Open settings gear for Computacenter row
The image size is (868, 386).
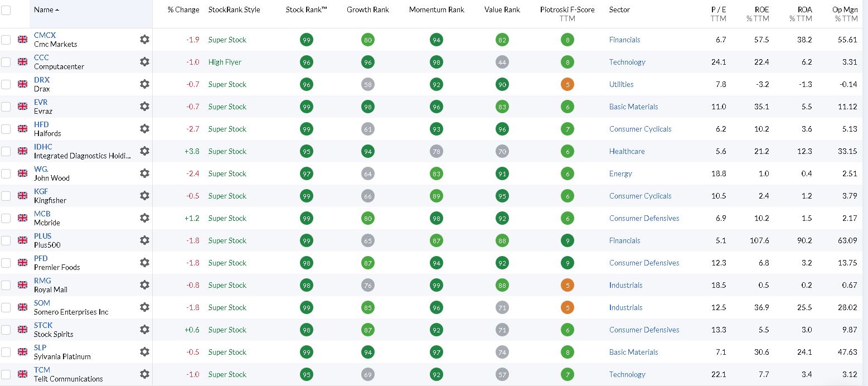144,62
